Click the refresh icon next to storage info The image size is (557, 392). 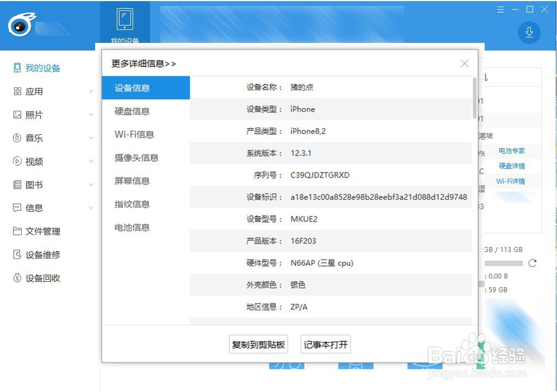point(533,263)
